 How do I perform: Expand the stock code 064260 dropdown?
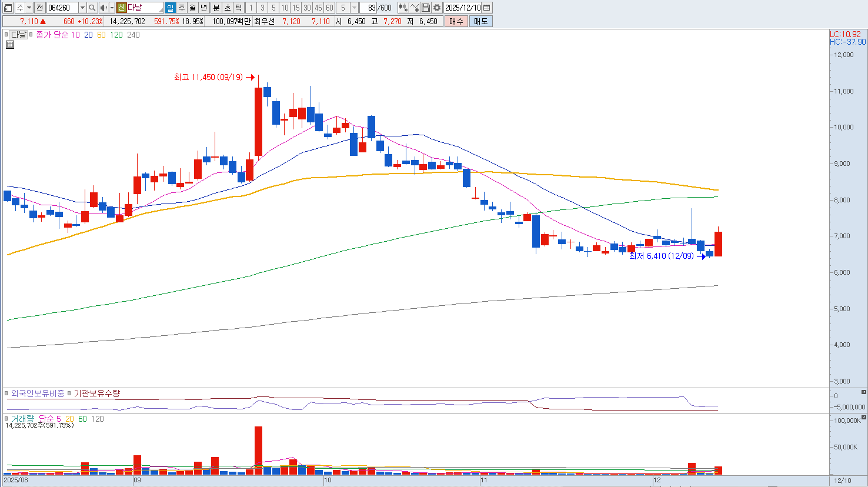pyautogui.click(x=82, y=8)
